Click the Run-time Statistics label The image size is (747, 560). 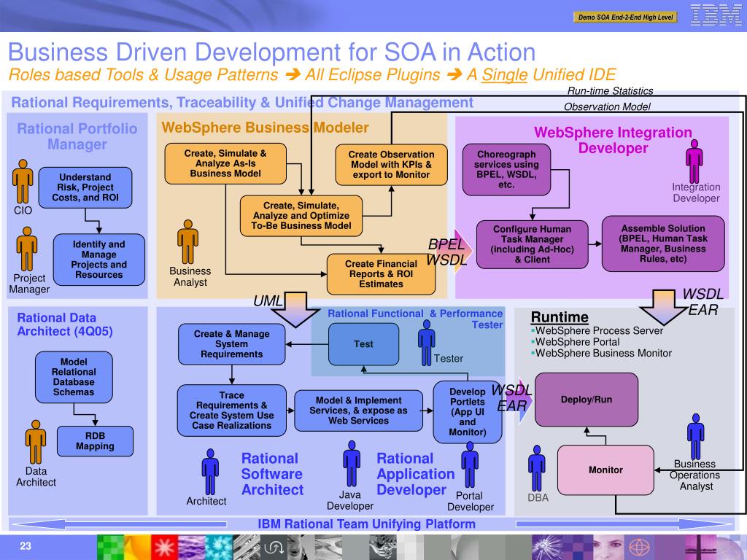[610, 91]
